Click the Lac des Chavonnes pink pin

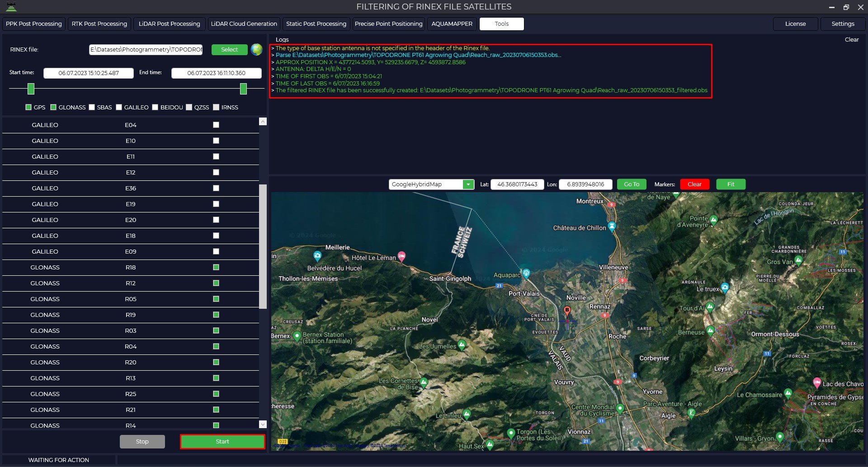pyautogui.click(x=816, y=382)
